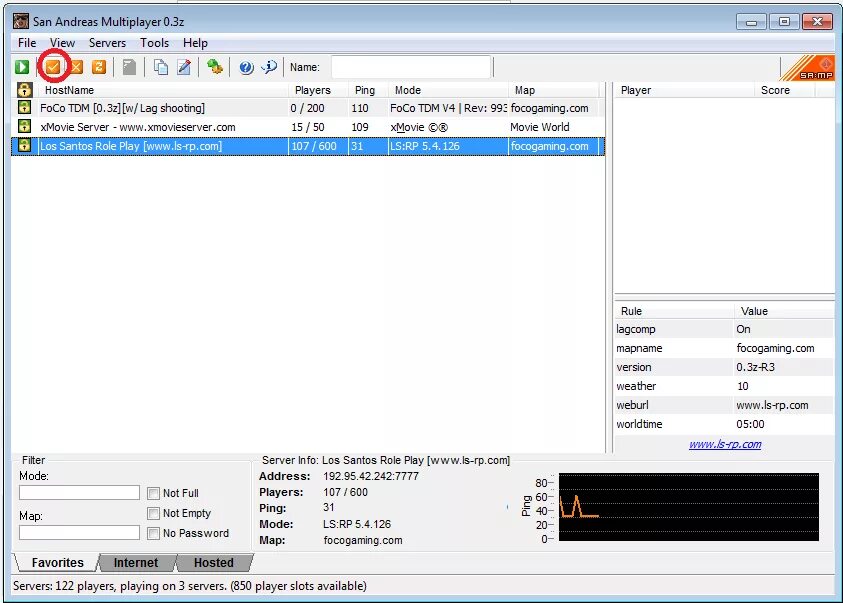Image resolution: width=843 pixels, height=603 pixels.
Task: Focus the Mode filter text field
Action: coord(79,492)
